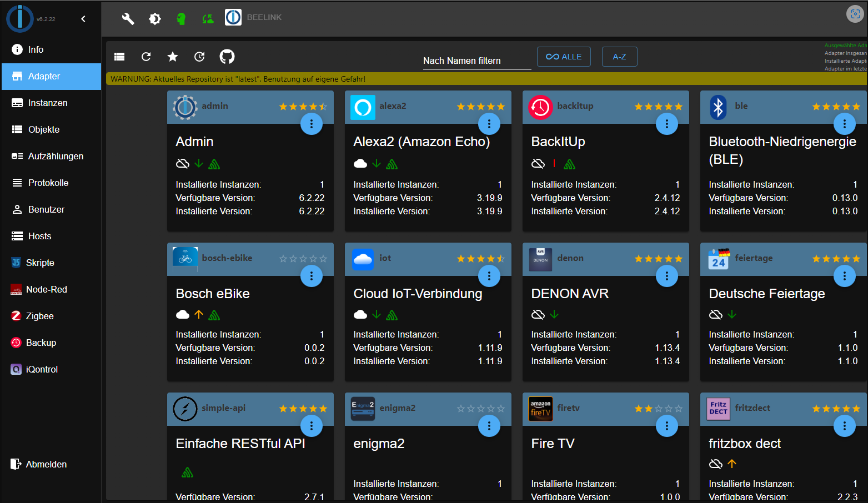
Task: Collapse the sidebar with the left chevron
Action: tap(83, 19)
